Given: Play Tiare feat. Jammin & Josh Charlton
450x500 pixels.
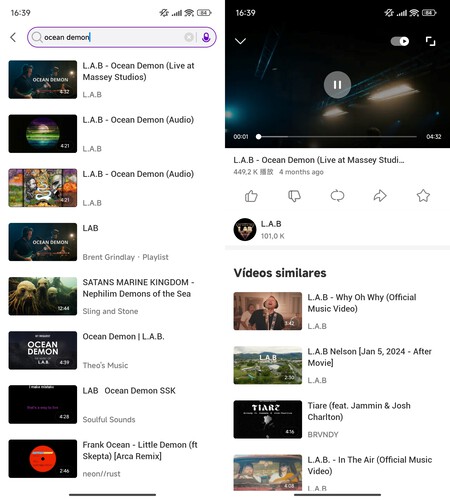Looking at the screenshot, I should pyautogui.click(x=337, y=419).
